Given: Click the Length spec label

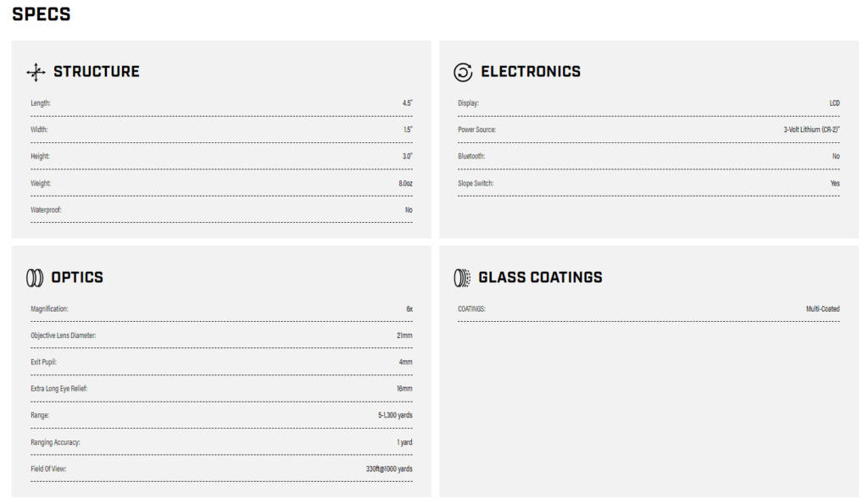Looking at the screenshot, I should point(41,103).
